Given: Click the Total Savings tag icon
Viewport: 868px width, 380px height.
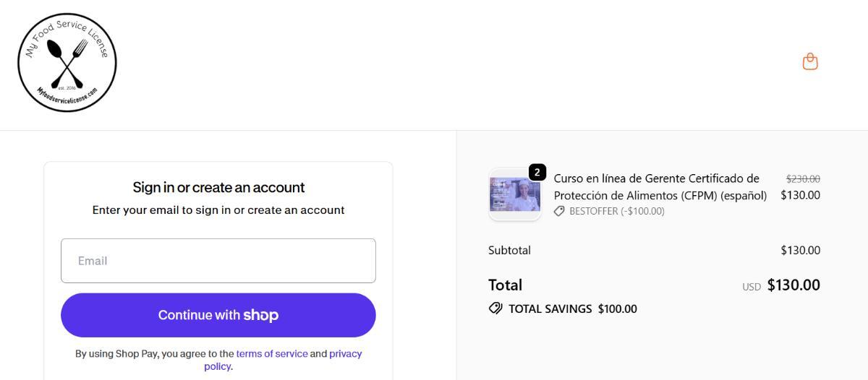Looking at the screenshot, I should pos(495,308).
